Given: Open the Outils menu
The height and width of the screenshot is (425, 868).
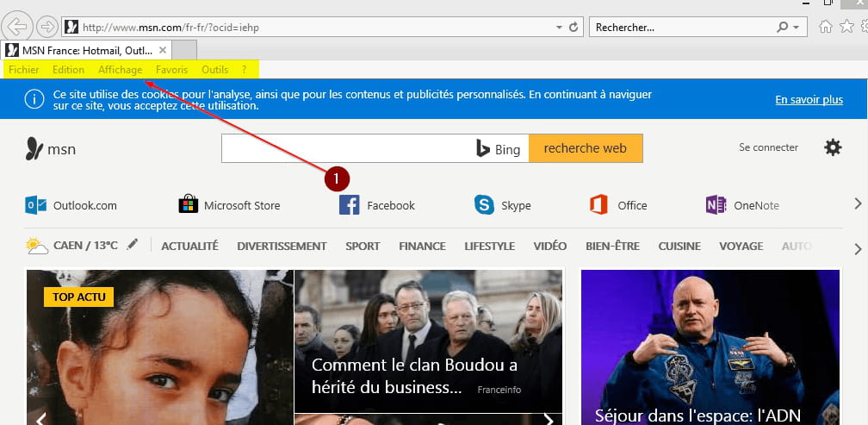Looking at the screenshot, I should coord(214,70).
